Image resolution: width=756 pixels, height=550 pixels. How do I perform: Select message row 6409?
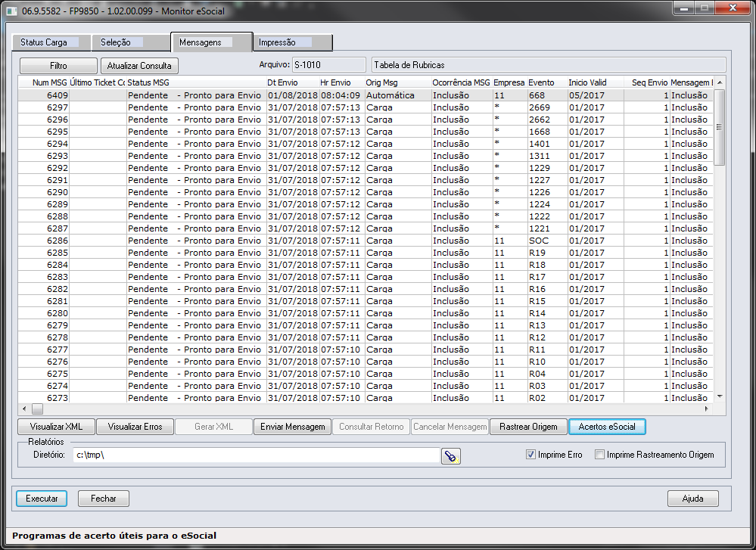click(366, 95)
